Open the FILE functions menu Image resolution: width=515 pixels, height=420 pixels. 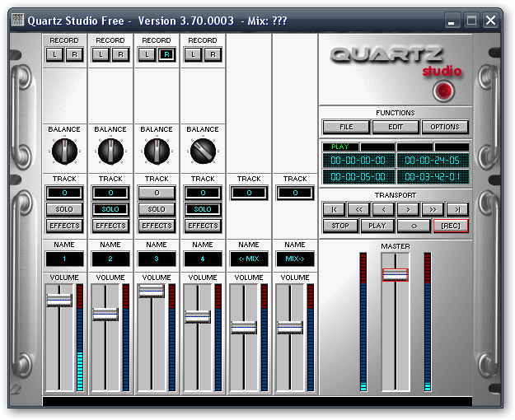pos(346,127)
